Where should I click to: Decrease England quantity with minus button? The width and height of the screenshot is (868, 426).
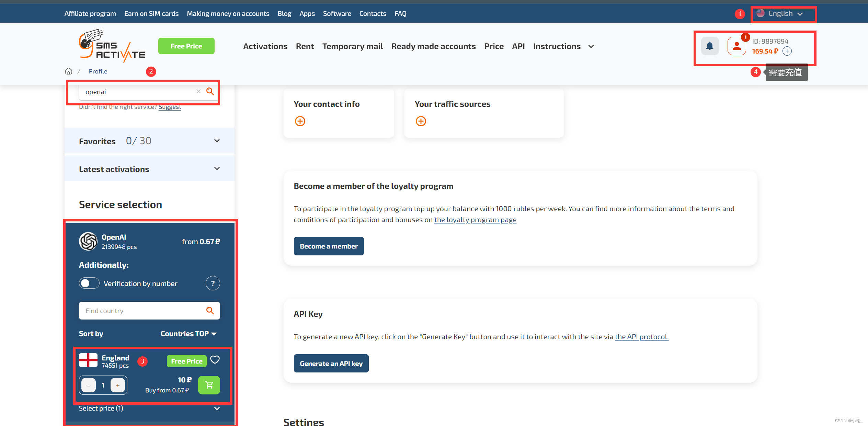89,385
